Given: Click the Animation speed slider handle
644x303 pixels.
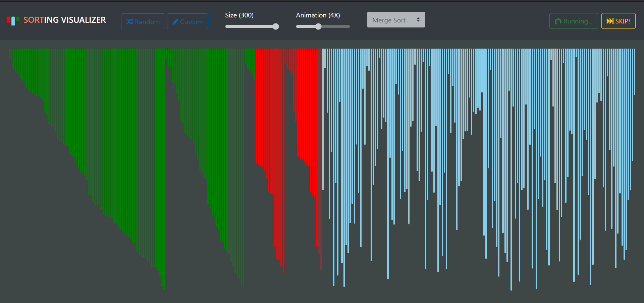Looking at the screenshot, I should tap(318, 26).
